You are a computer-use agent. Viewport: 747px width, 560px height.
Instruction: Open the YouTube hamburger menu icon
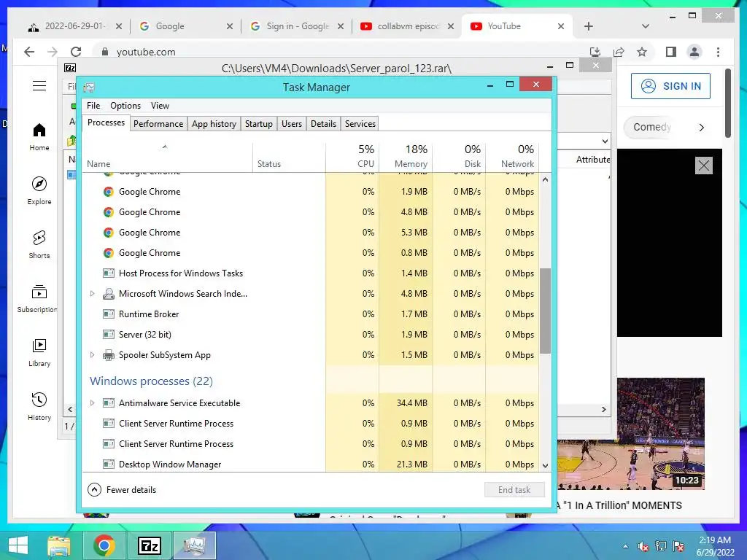click(x=39, y=86)
